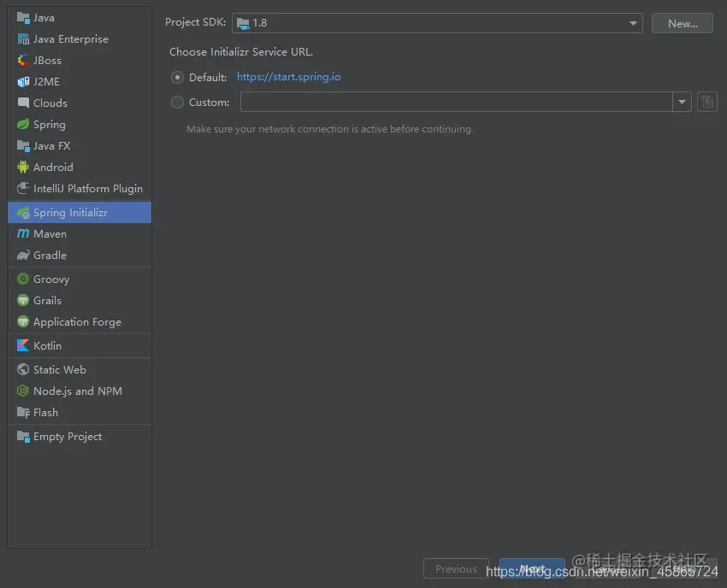Viewport: 727px width, 588px height.
Task: Select the Gradle elephant icon
Action: click(x=23, y=255)
